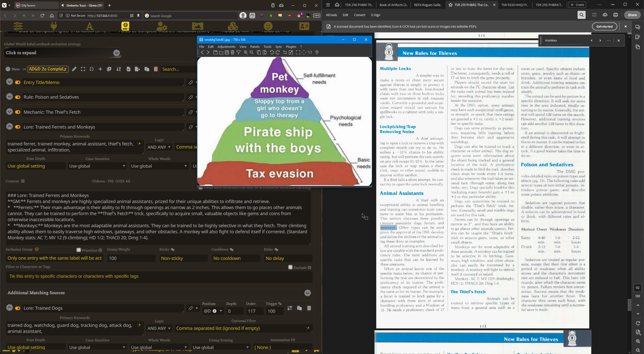Viewport: 644px width, 354px height.
Task: Toggle 'Lore: Trained Dogs' entry on/off
Action: click(x=18, y=308)
